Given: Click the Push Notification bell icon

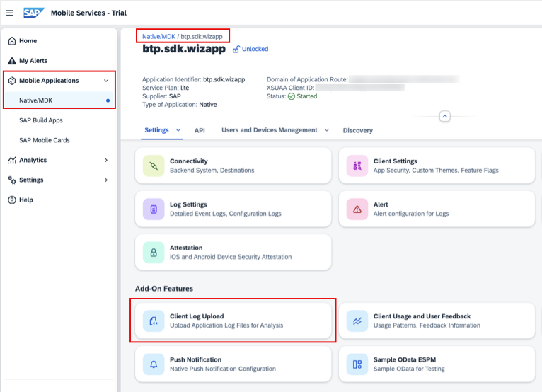Looking at the screenshot, I should 154,364.
